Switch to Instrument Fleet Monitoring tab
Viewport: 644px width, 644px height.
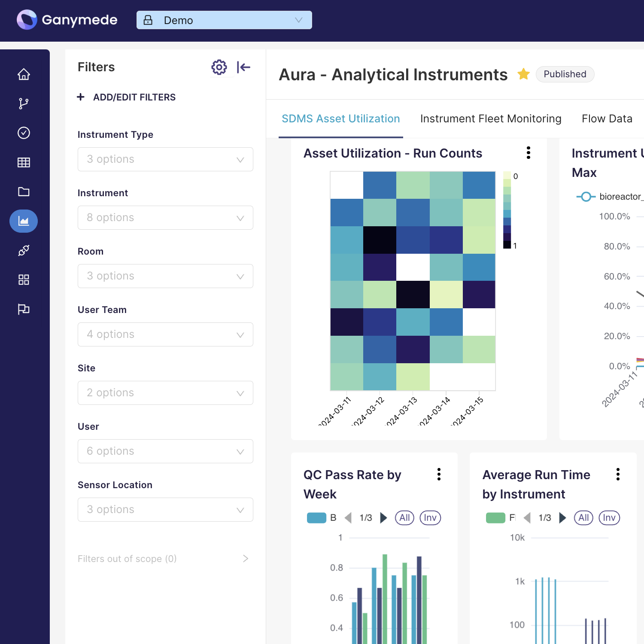tap(491, 119)
